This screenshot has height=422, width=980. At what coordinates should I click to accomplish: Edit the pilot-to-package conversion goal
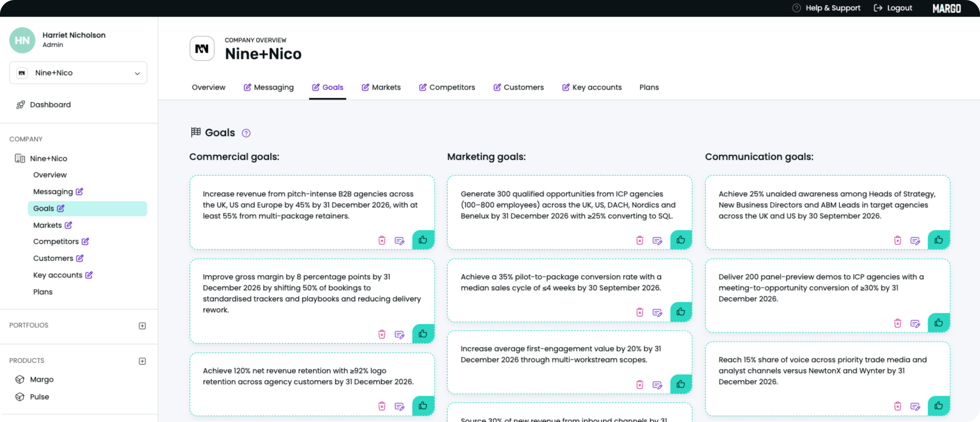657,313
